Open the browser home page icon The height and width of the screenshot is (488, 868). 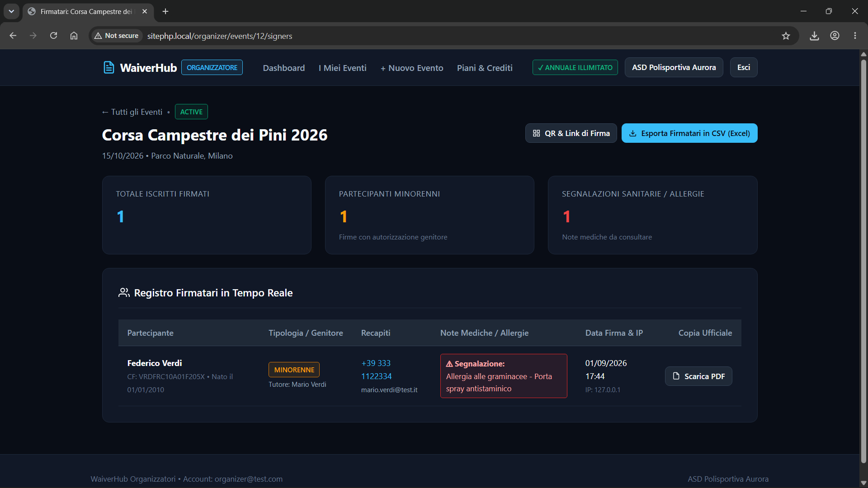point(74,36)
